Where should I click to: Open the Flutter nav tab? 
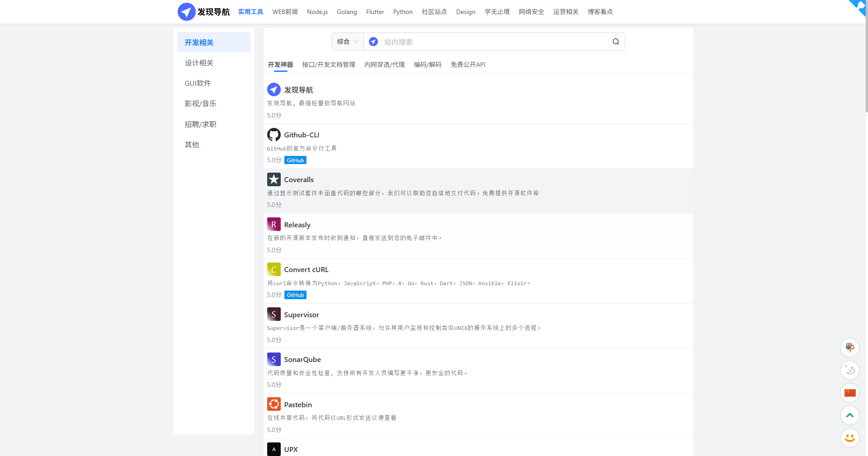click(x=375, y=12)
